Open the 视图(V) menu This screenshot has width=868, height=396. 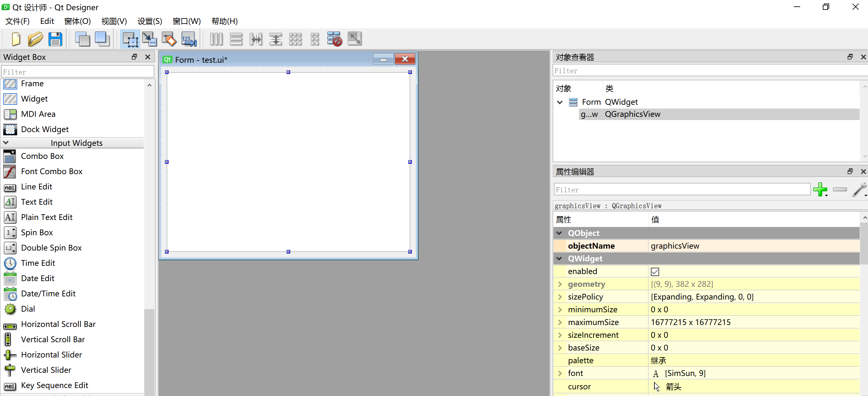pos(114,21)
